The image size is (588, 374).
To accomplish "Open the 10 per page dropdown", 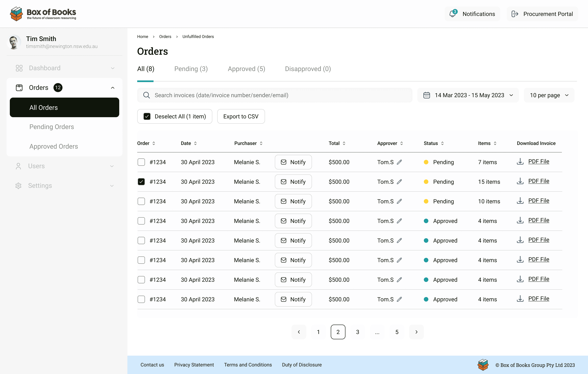I will (x=549, y=95).
